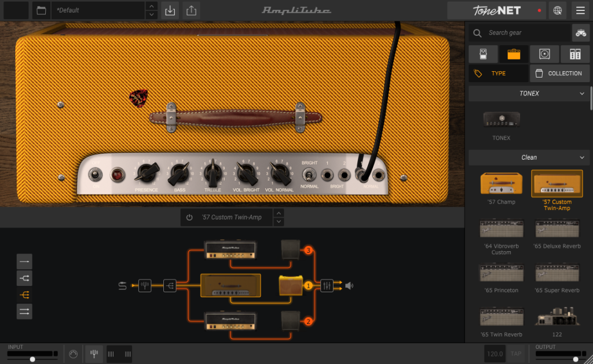This screenshot has width=593, height=364.
Task: Collapse the Clean section
Action: (x=529, y=157)
